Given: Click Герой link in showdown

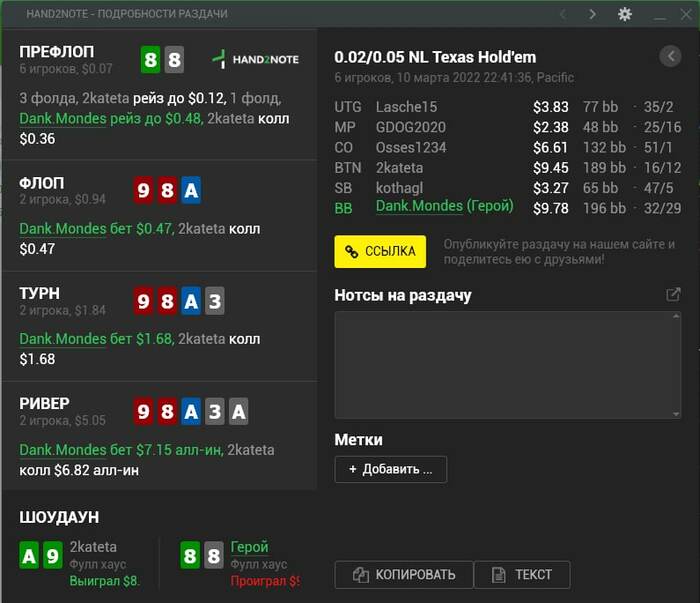Looking at the screenshot, I should (x=250, y=547).
